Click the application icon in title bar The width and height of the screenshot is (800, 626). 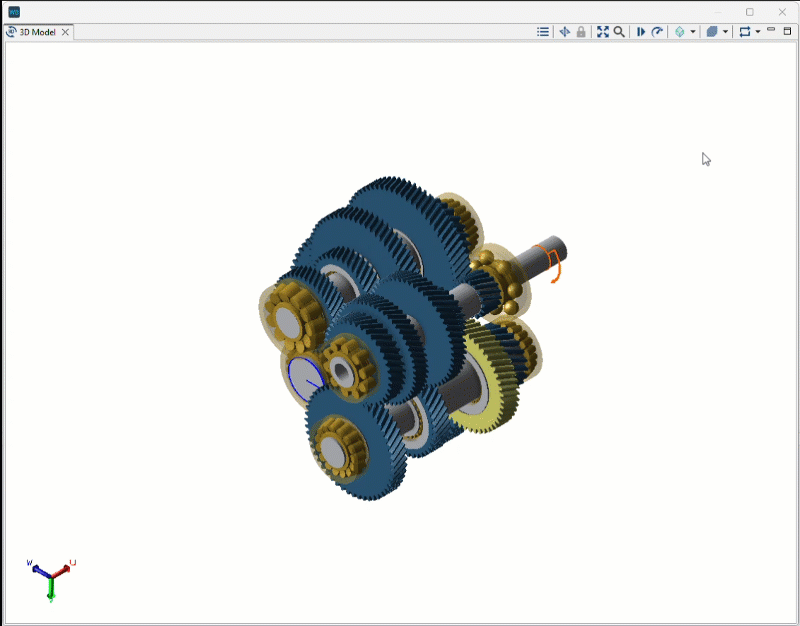(14, 12)
